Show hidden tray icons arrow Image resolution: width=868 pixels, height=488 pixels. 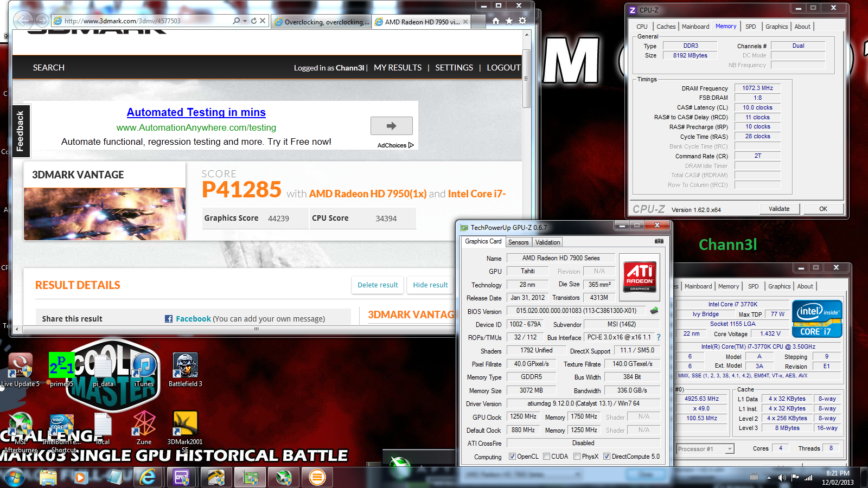[x=769, y=478]
